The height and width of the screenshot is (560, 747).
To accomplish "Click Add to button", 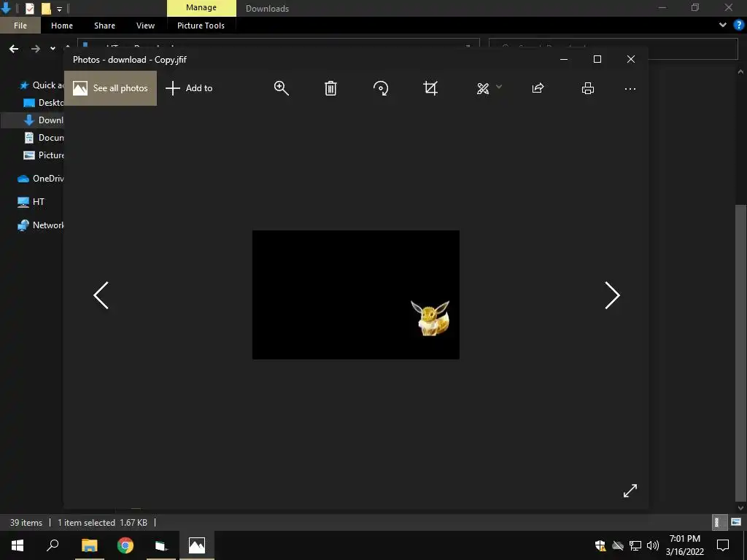I will point(189,88).
